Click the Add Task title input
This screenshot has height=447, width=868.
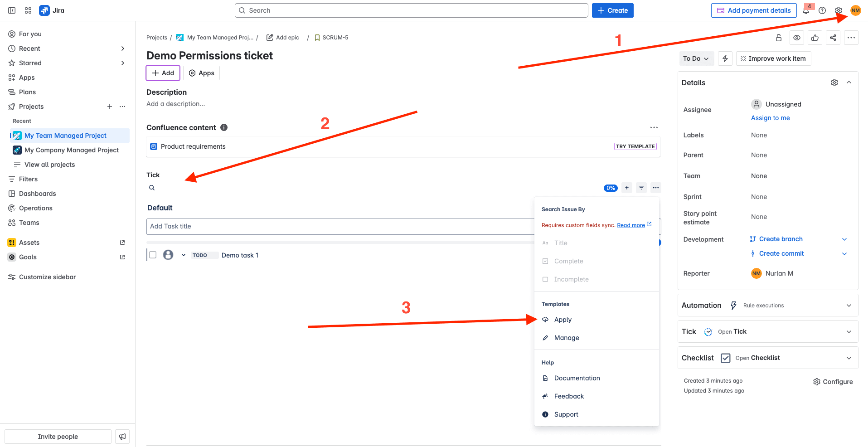tap(340, 226)
